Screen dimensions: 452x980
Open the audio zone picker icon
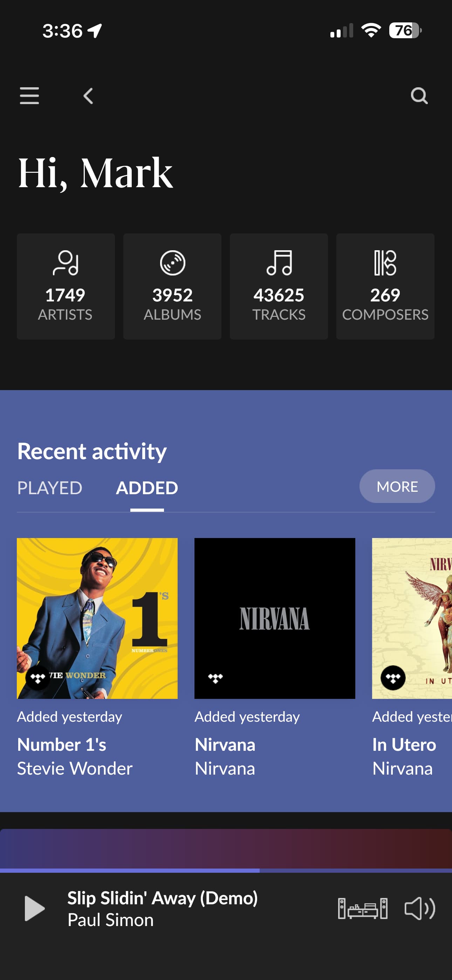[363, 908]
